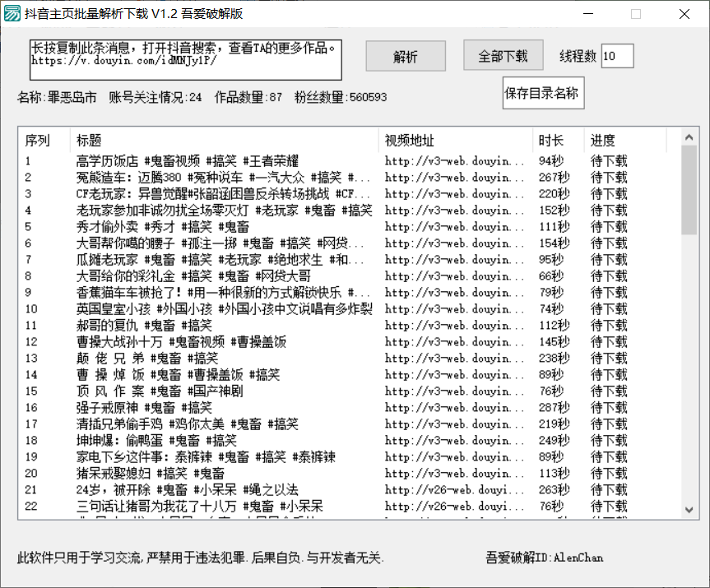710x588 pixels.
Task: Minimize the window
Action: [588, 14]
